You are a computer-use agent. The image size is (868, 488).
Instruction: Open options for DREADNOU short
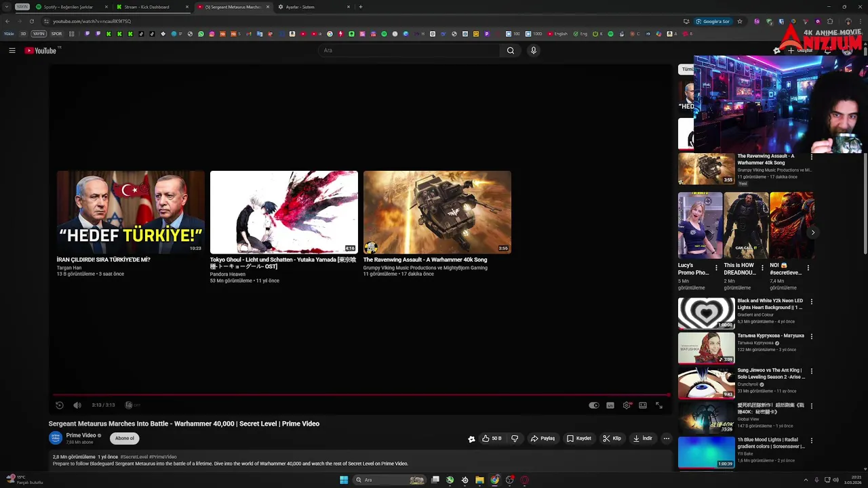[x=762, y=268]
